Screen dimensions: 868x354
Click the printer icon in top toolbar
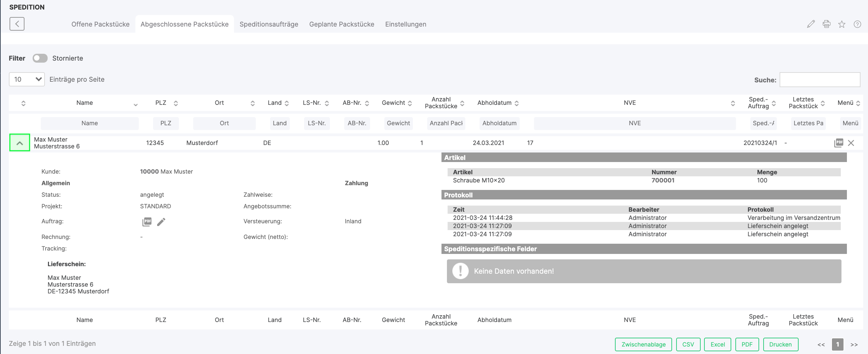click(827, 24)
